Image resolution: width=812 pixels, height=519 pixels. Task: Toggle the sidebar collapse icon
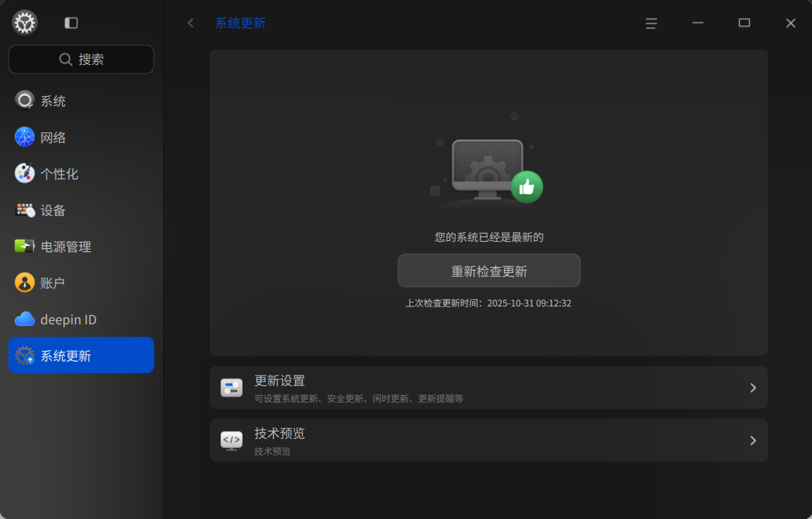tap(71, 23)
